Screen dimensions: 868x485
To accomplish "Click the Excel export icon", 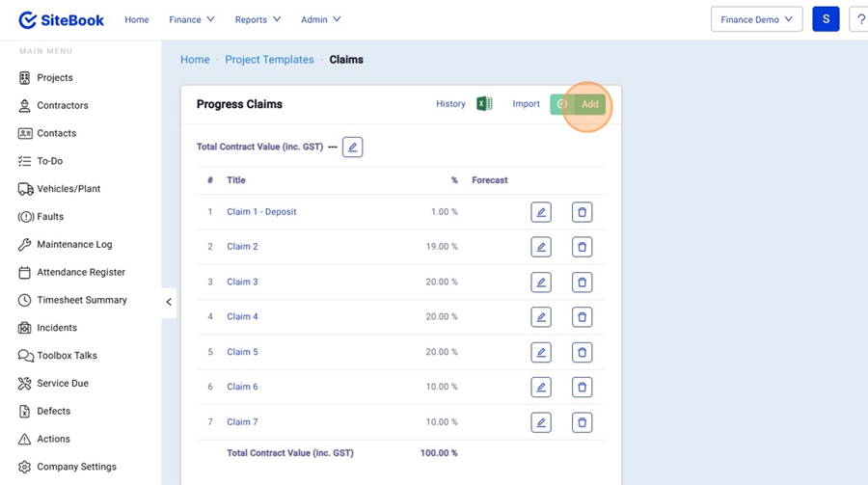I will [484, 104].
